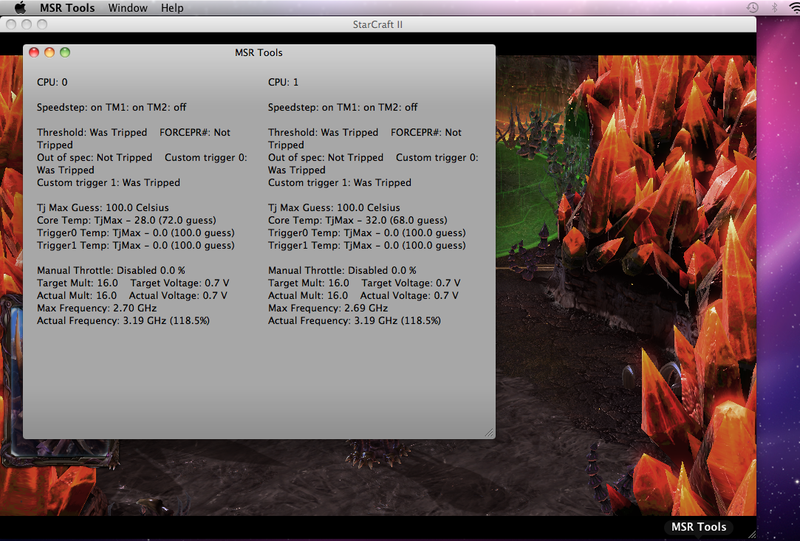
Task: Click CPU 1 'Trigger1 Temp' line
Action: pyautogui.click(x=367, y=245)
